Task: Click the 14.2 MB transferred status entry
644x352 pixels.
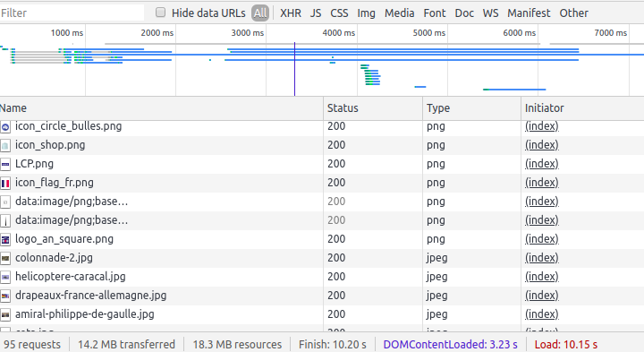Action: click(126, 344)
